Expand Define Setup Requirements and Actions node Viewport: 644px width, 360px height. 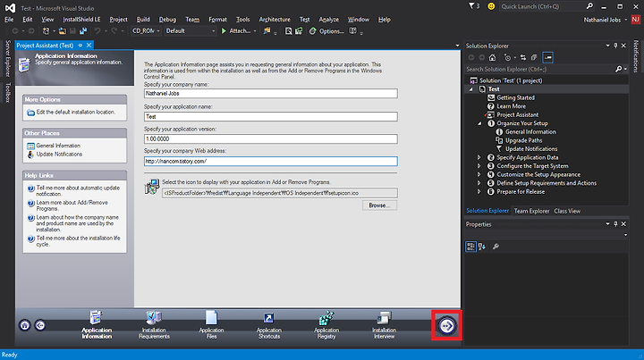point(479,183)
